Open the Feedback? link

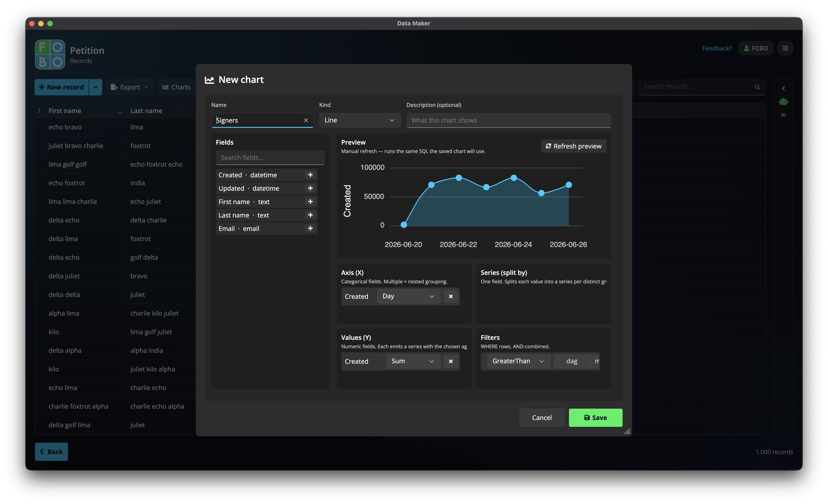pyautogui.click(x=717, y=48)
